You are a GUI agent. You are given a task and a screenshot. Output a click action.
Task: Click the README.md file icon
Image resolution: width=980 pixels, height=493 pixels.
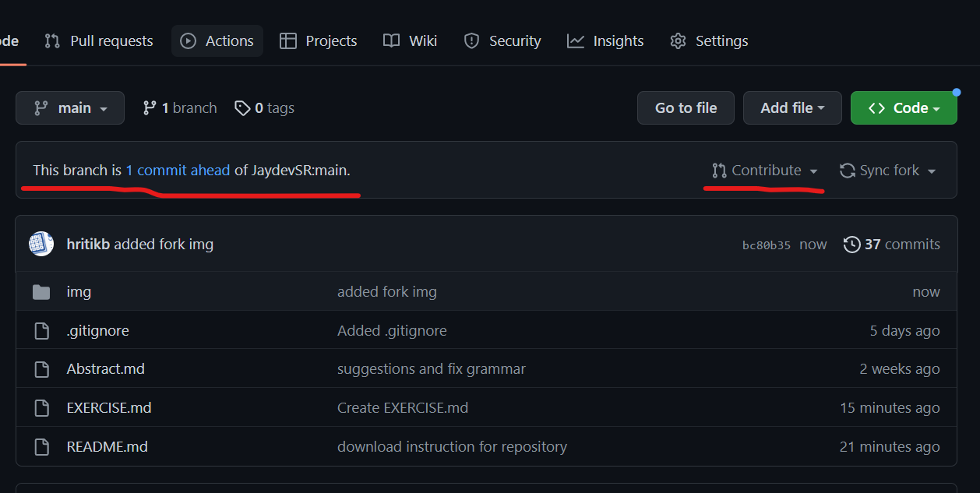[x=41, y=447]
